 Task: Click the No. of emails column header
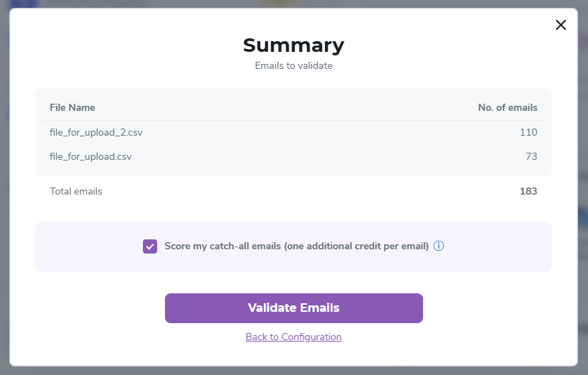point(508,107)
